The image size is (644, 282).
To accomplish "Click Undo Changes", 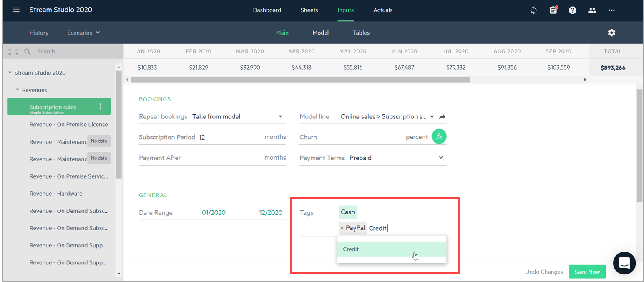I will tap(544, 272).
